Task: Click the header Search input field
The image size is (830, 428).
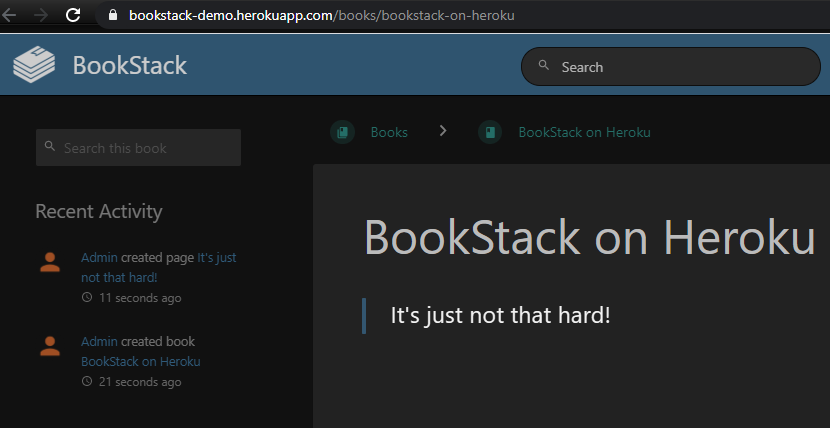Action: click(x=671, y=67)
